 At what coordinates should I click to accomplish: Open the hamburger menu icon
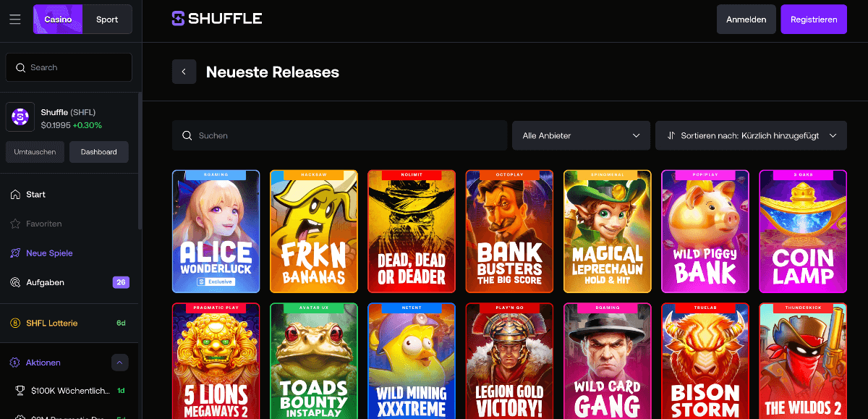coord(15,20)
